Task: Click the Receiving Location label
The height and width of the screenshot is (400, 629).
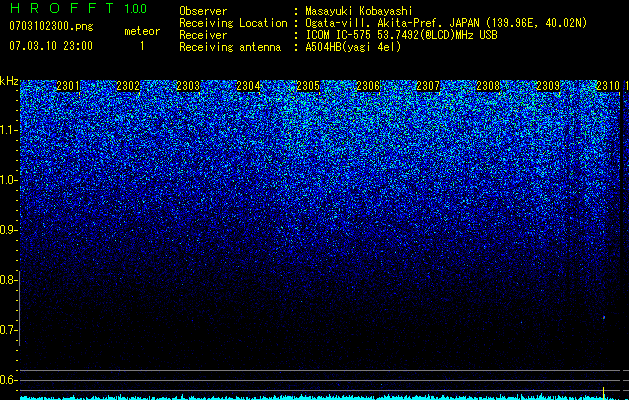Action: point(233,23)
